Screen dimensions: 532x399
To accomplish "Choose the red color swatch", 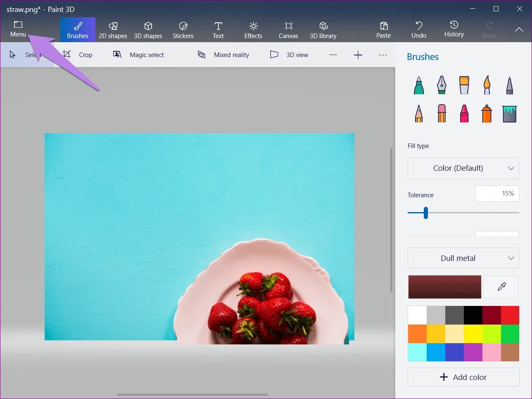I will coord(510,315).
